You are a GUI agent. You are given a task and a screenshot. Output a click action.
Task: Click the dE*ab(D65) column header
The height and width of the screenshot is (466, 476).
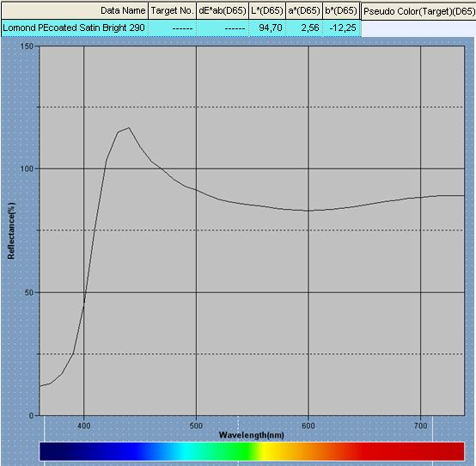pyautogui.click(x=223, y=11)
